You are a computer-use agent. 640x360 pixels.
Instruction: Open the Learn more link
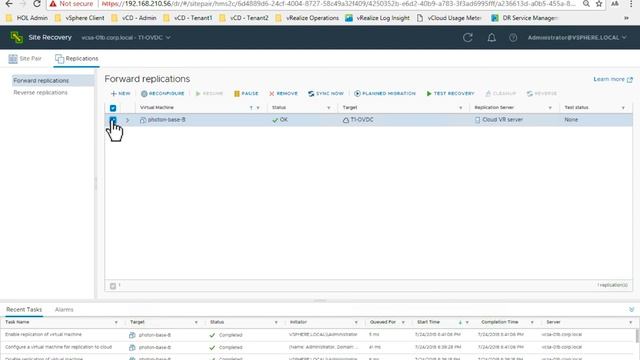pyautogui.click(x=613, y=79)
